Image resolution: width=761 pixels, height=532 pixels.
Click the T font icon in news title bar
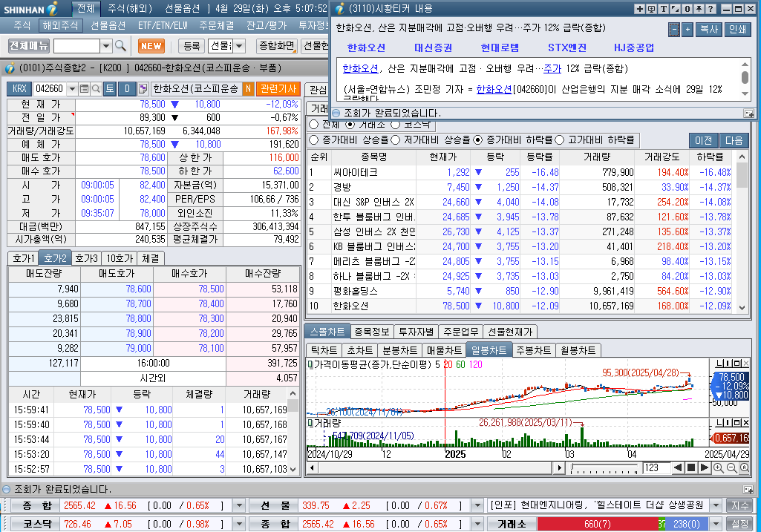664,9
